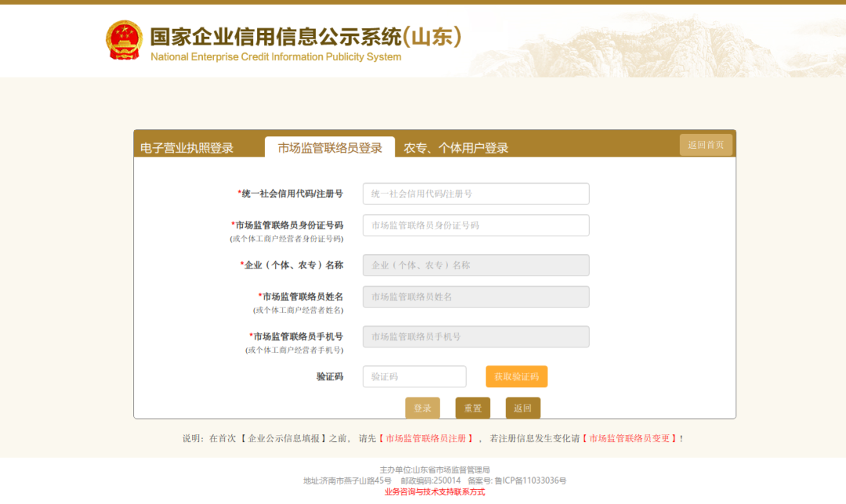
Task: Click the national emblem logo
Action: point(124,41)
